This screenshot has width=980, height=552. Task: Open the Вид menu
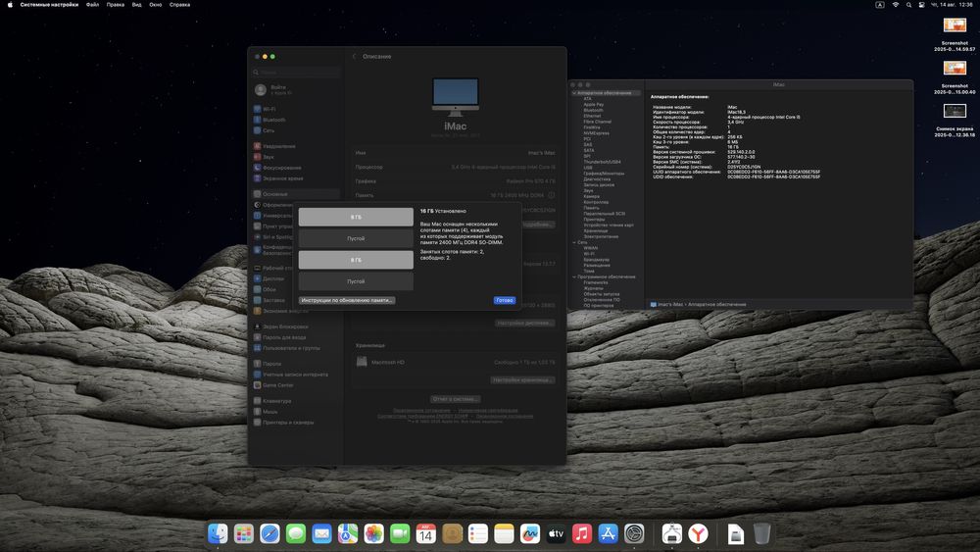pos(137,4)
